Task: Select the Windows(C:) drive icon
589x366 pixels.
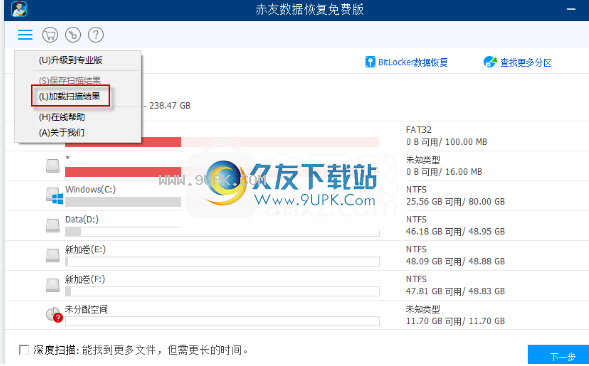Action: [54, 196]
